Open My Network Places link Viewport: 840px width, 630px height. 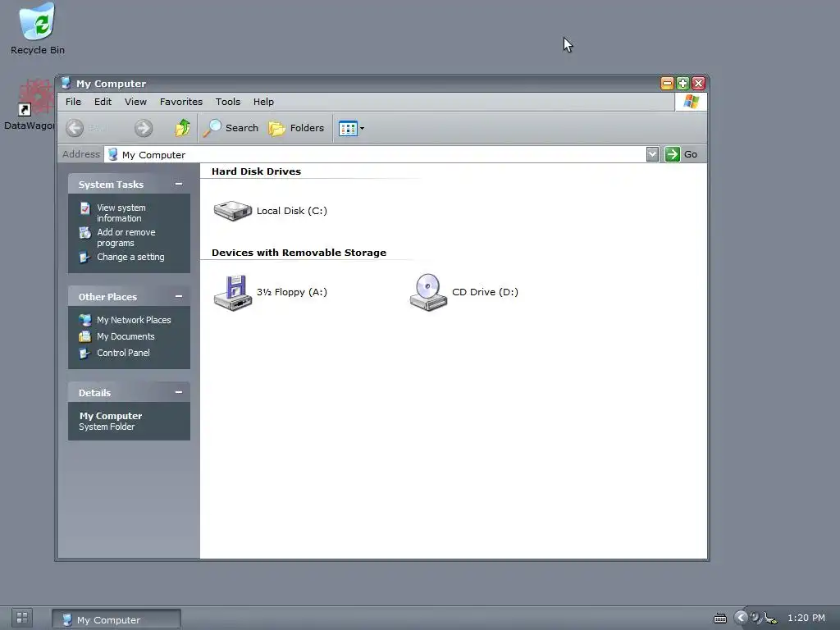tap(134, 320)
